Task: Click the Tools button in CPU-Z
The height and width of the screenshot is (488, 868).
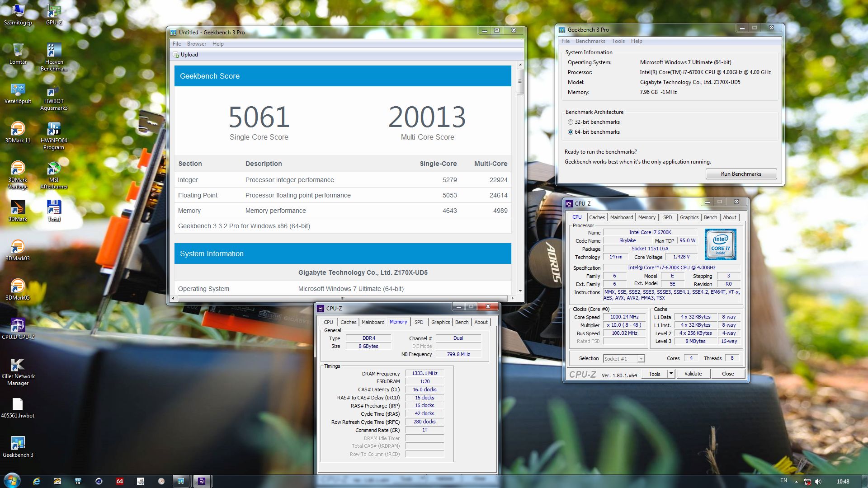Action: 655,374
